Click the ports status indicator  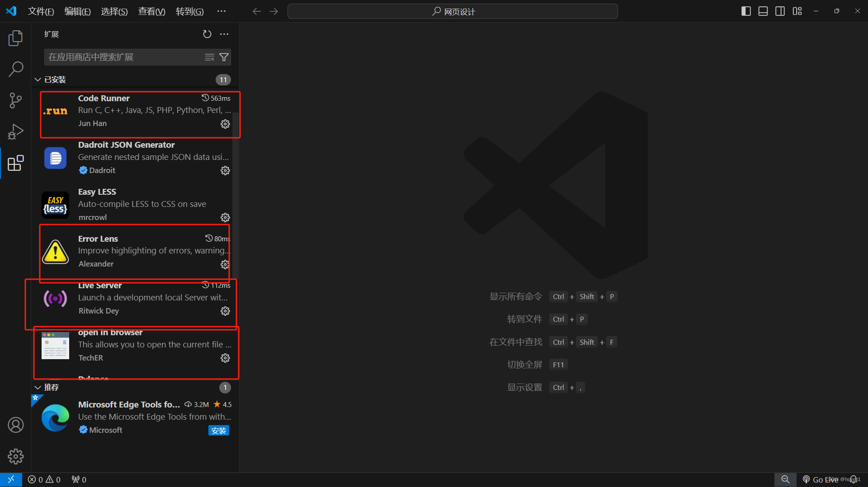click(79, 479)
